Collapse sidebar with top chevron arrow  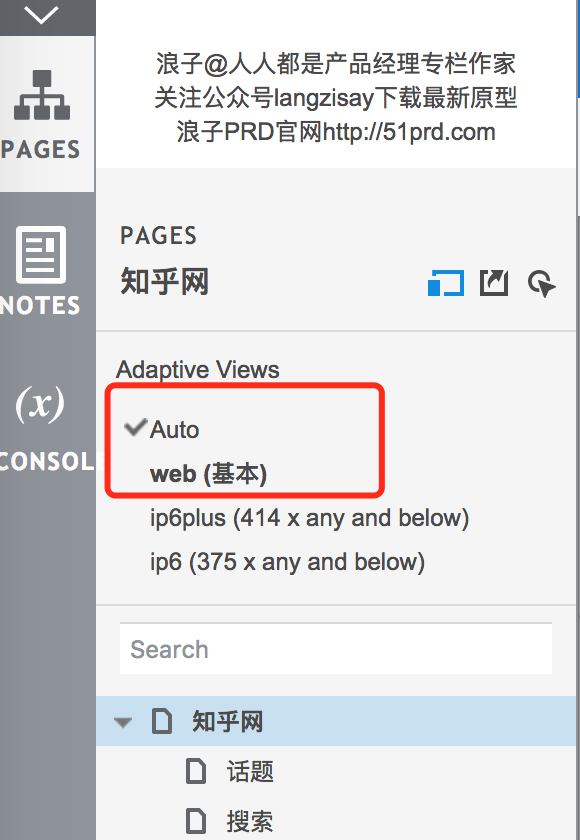[x=41, y=14]
